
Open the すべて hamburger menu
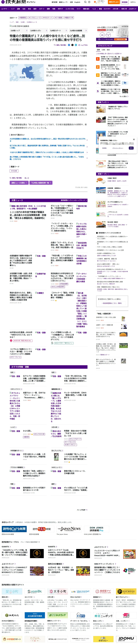[x=4, y=9]
